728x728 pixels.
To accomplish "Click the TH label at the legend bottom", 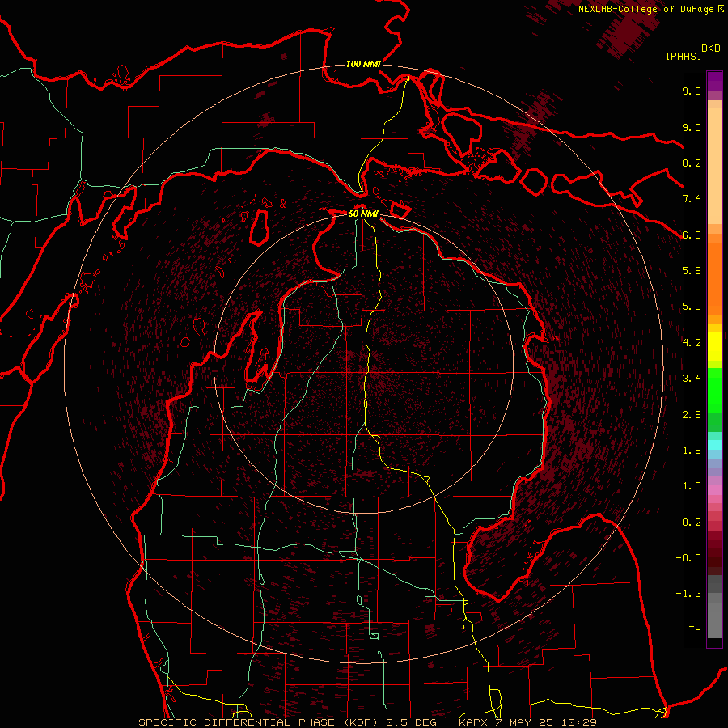I will [x=695, y=630].
